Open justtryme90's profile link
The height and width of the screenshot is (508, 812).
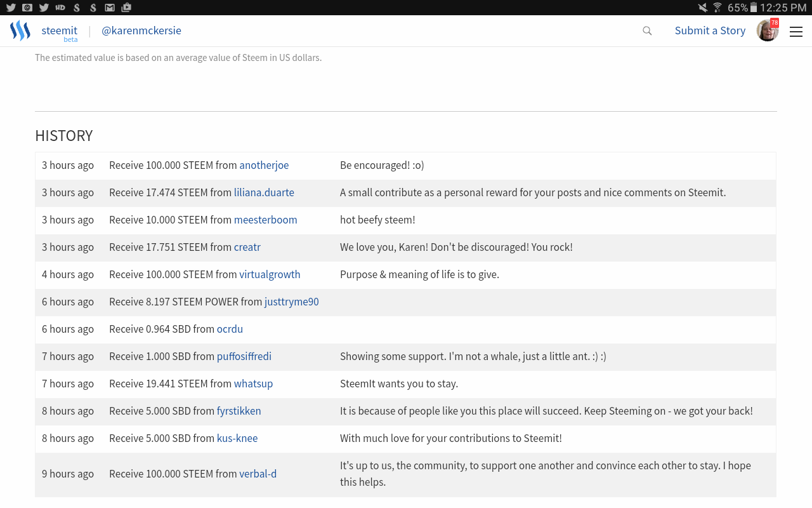click(292, 302)
